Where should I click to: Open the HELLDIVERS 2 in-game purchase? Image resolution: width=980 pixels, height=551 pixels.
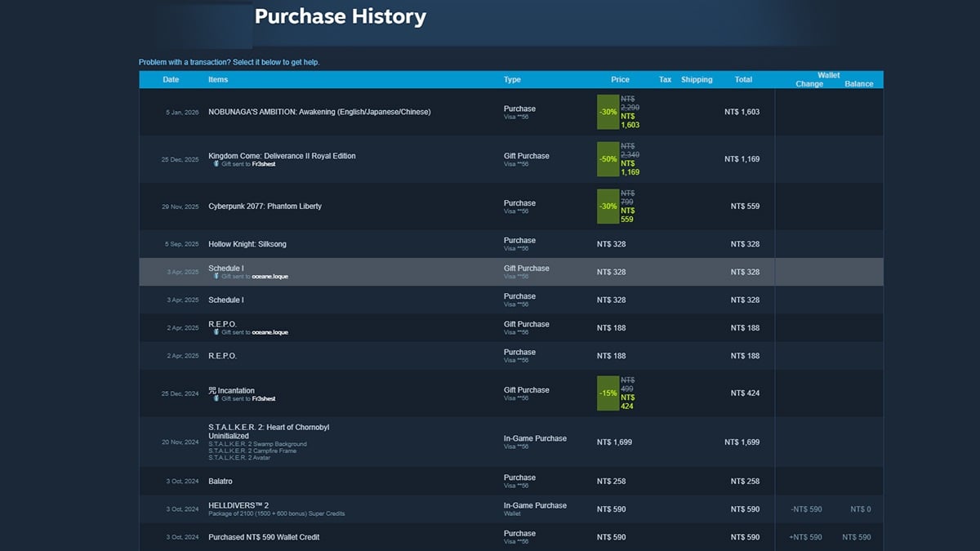(x=238, y=506)
